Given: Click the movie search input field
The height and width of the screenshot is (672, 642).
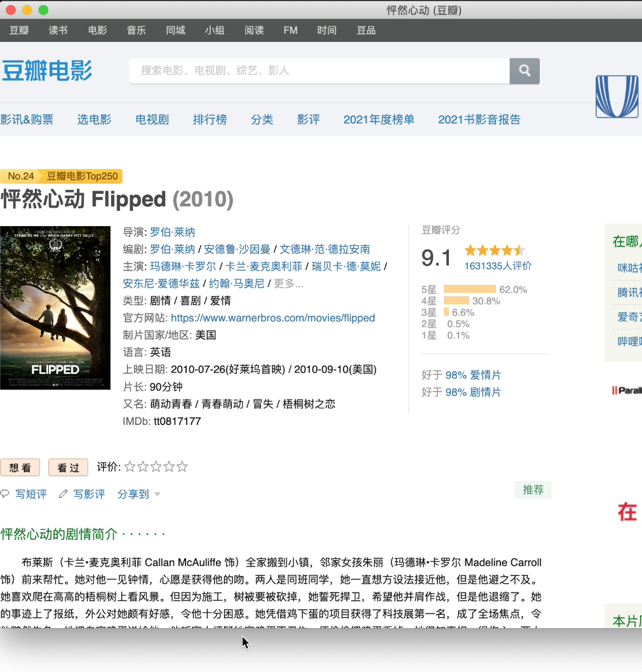Looking at the screenshot, I should 319,71.
